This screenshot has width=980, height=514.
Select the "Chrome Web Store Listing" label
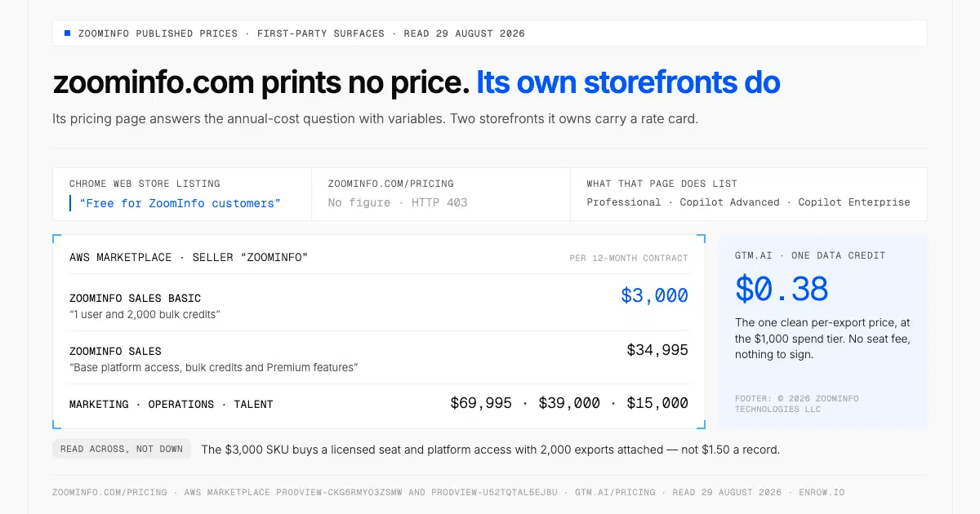point(145,184)
